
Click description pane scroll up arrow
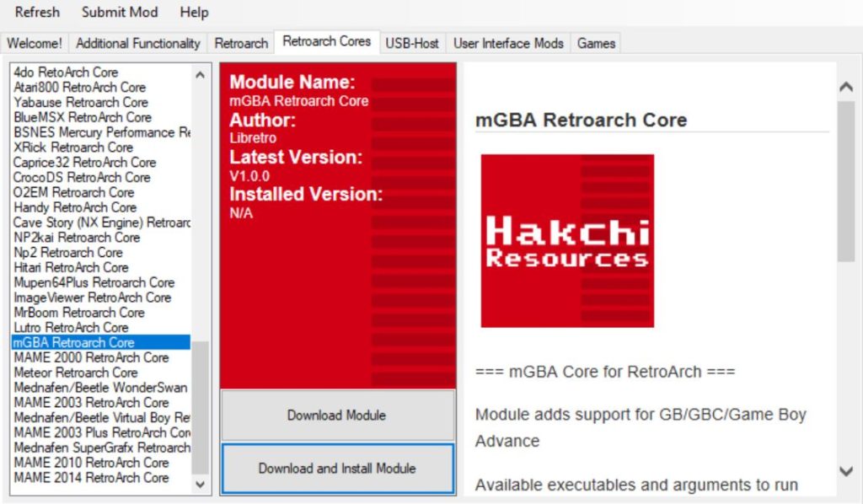click(846, 87)
